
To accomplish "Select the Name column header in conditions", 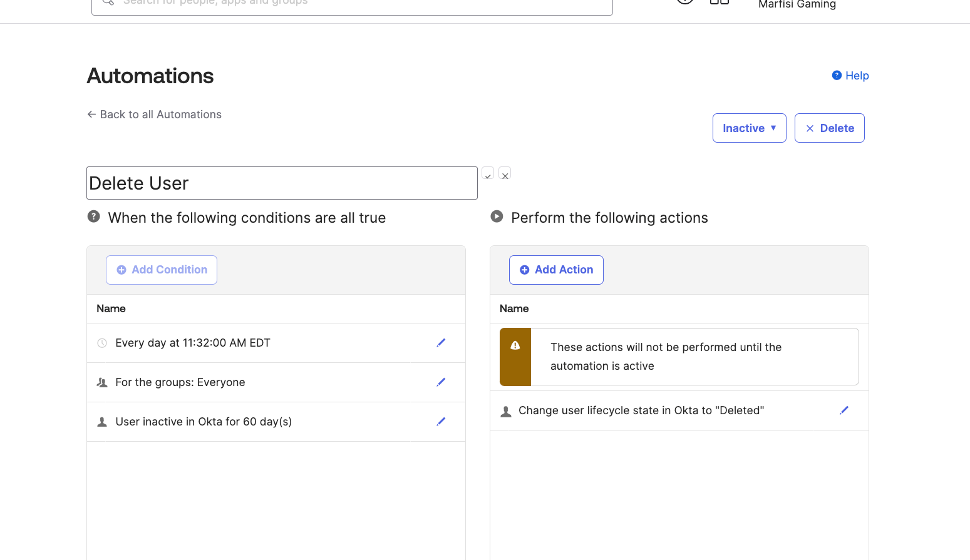I will click(111, 308).
